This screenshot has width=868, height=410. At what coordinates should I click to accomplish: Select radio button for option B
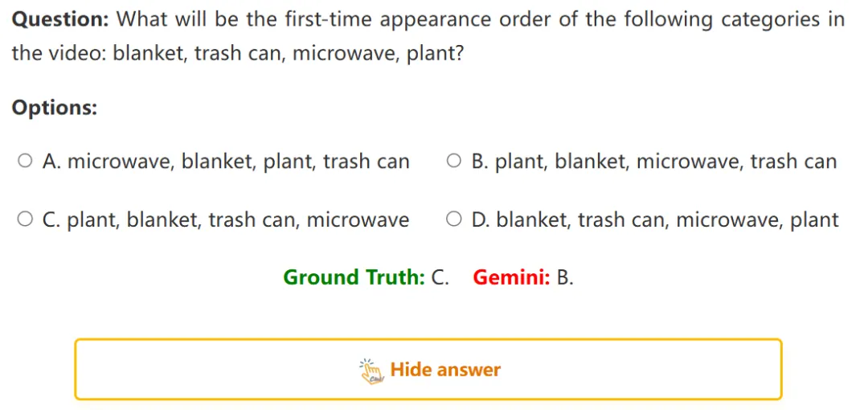[454, 162]
